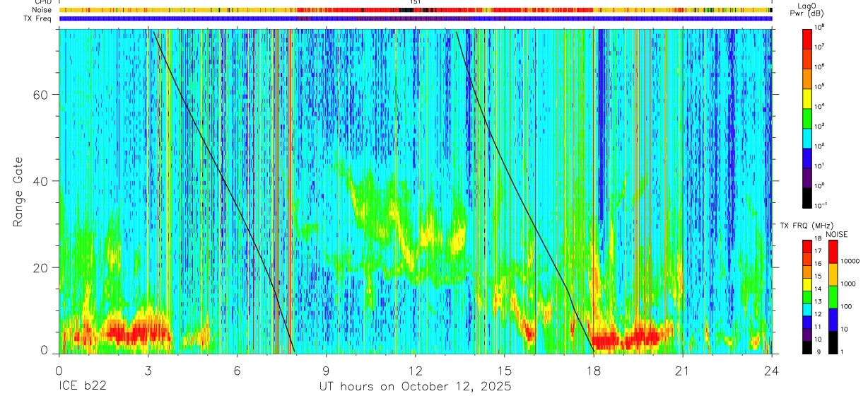Click x-axis tick label 3
The width and height of the screenshot is (868, 401).
pos(148,371)
